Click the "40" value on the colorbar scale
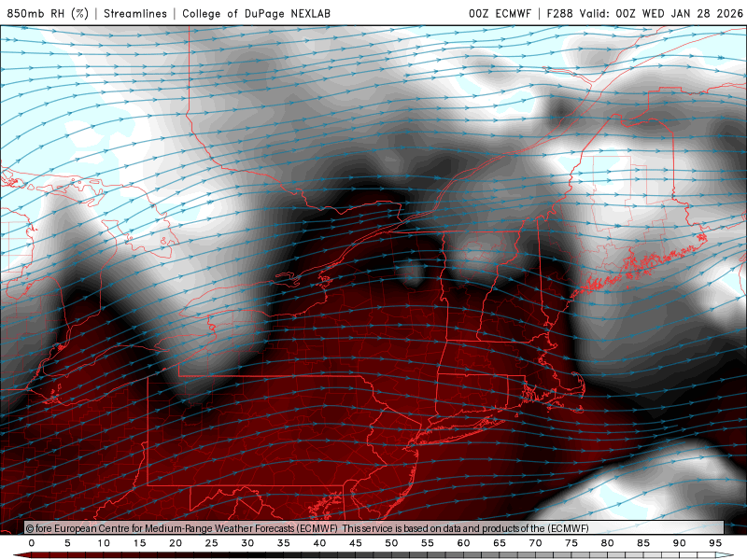 tap(319, 543)
